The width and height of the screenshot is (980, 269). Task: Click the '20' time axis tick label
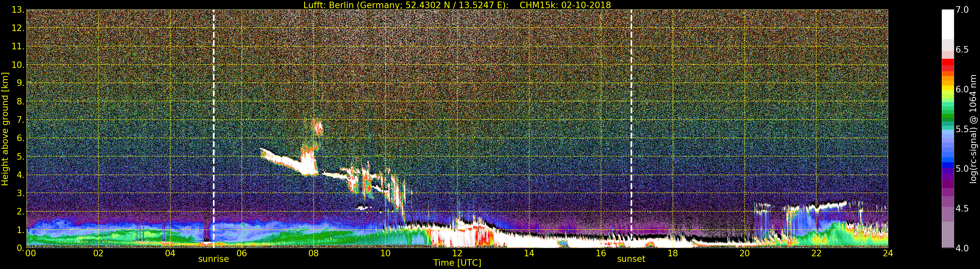tap(744, 253)
